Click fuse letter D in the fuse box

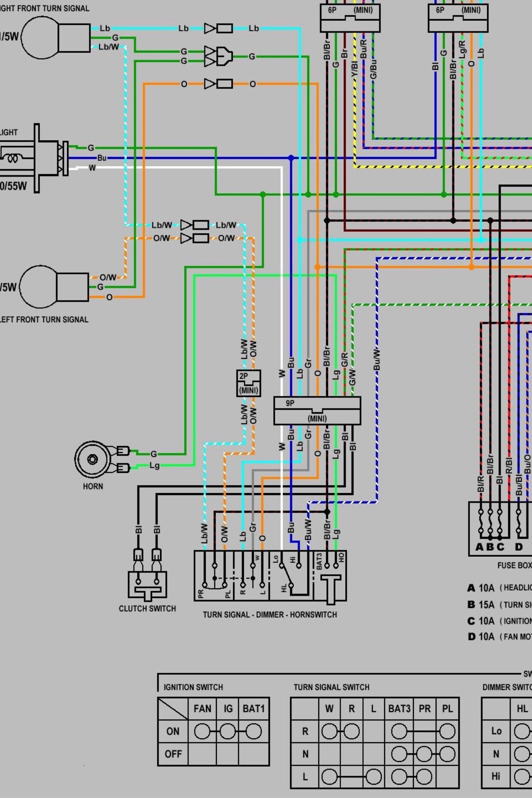point(519,547)
